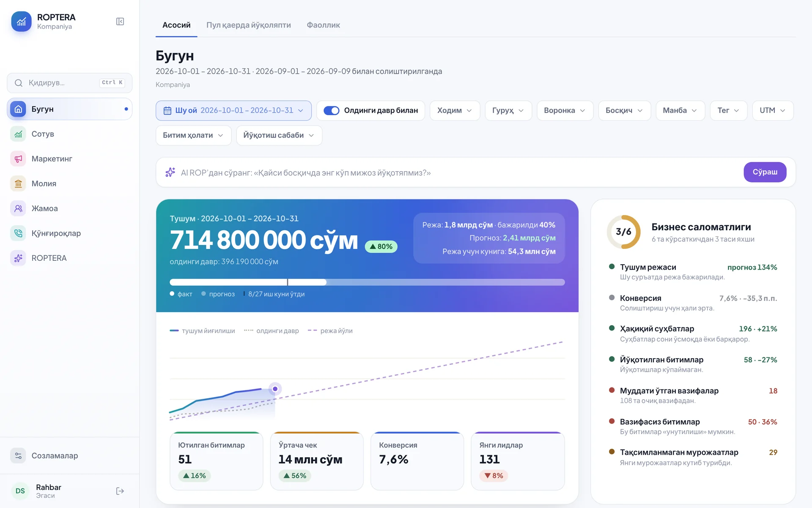Viewport: 812px width, 508px height.
Task: Click the 3/6 health score ring
Action: (x=624, y=232)
